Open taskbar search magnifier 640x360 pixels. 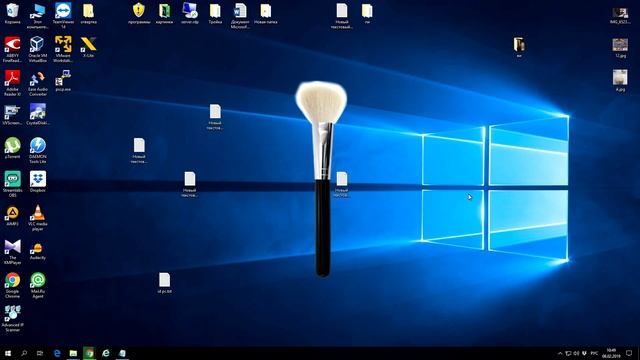[24, 353]
